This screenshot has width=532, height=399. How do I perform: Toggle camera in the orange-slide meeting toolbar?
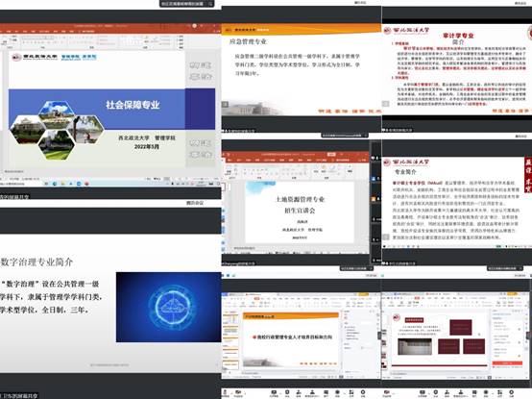click(x=238, y=393)
